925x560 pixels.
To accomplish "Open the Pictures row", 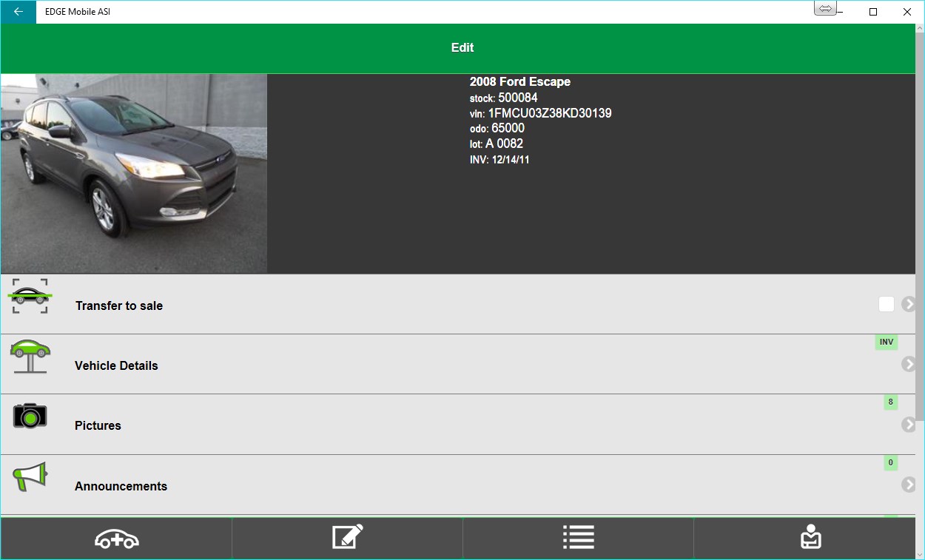I will click(x=458, y=425).
